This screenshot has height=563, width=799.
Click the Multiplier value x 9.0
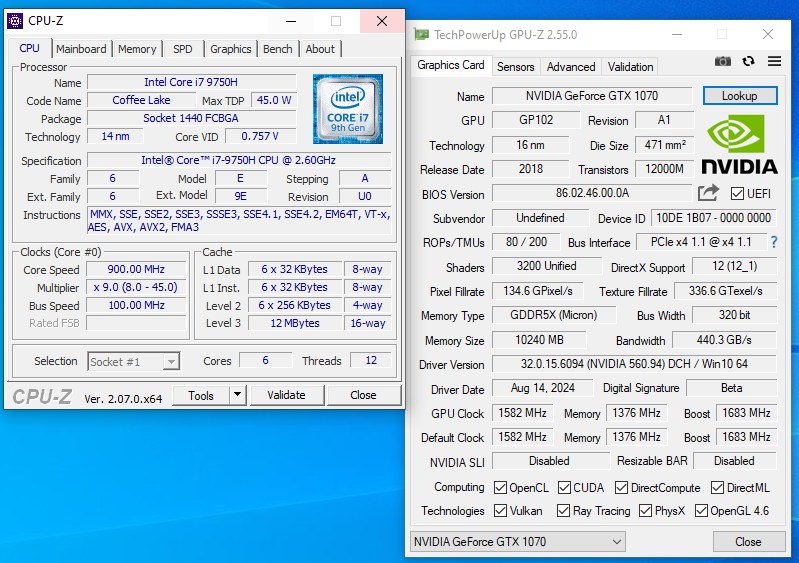coord(136,287)
